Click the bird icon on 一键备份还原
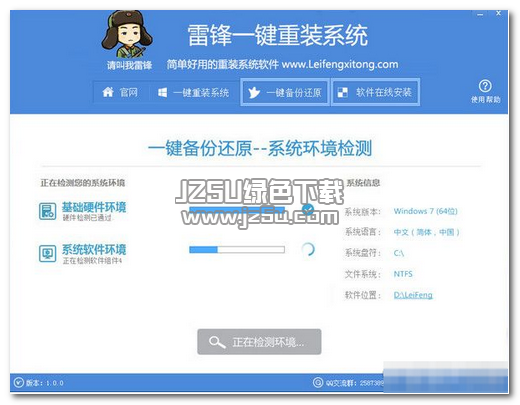This screenshot has height=405, width=520. tap(254, 92)
